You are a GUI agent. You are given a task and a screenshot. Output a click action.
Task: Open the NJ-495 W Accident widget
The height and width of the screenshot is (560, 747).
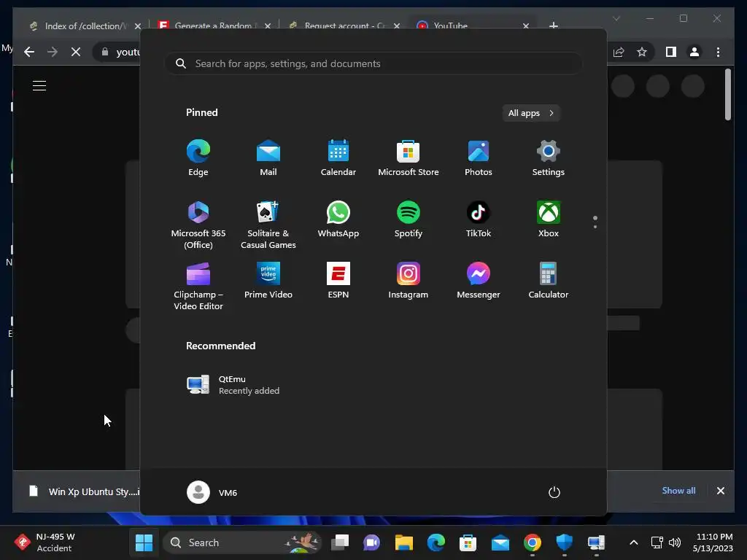tap(44, 542)
